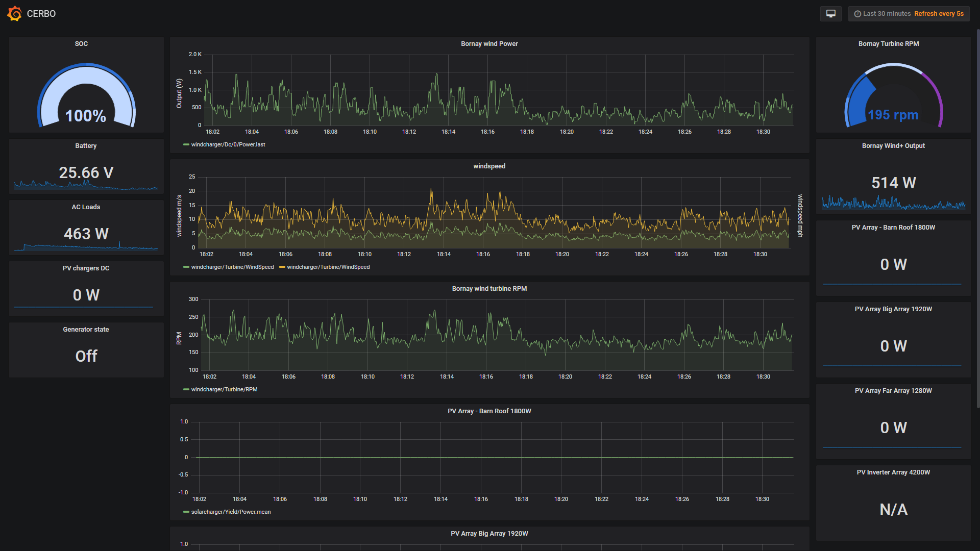Click 0 W value in Far Array stat panel
The width and height of the screenshot is (980, 551).
pyautogui.click(x=893, y=428)
